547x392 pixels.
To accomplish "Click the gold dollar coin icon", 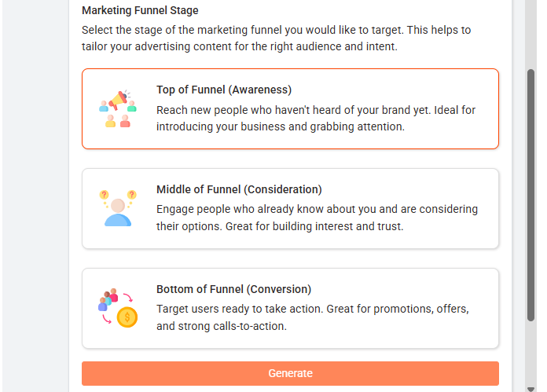I will click(x=127, y=317).
